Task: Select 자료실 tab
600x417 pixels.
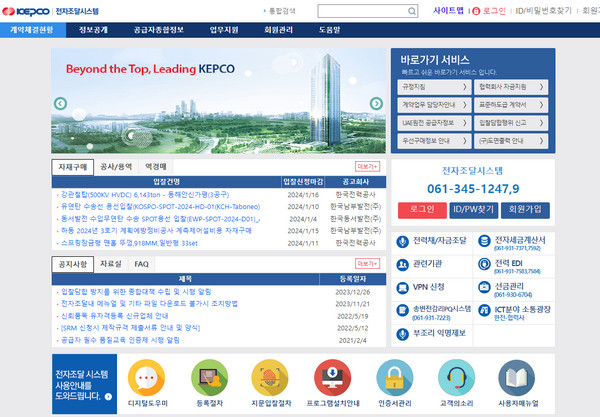Action: coord(111,264)
